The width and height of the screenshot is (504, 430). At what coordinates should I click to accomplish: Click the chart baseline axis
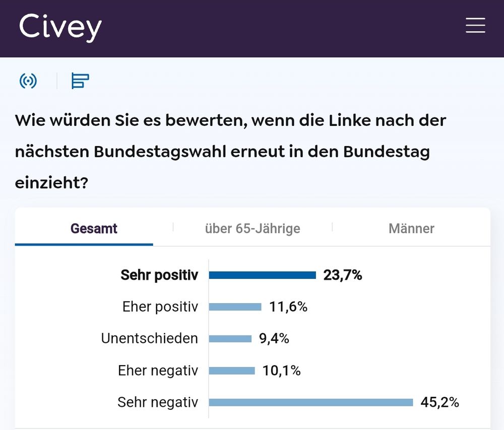209,338
